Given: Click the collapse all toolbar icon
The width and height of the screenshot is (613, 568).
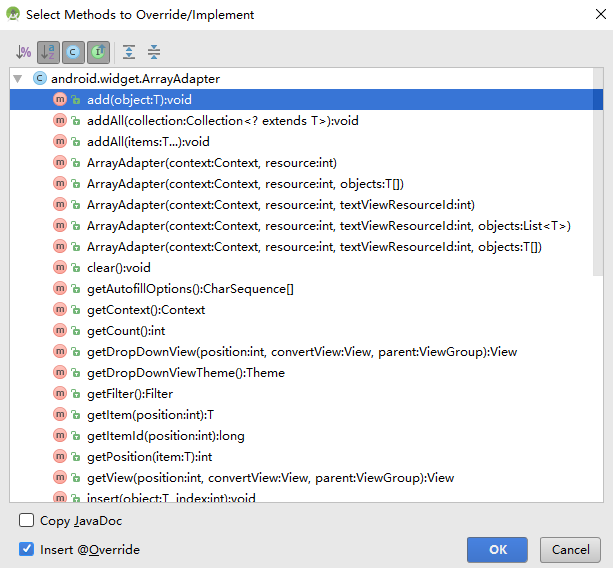Looking at the screenshot, I should (154, 52).
